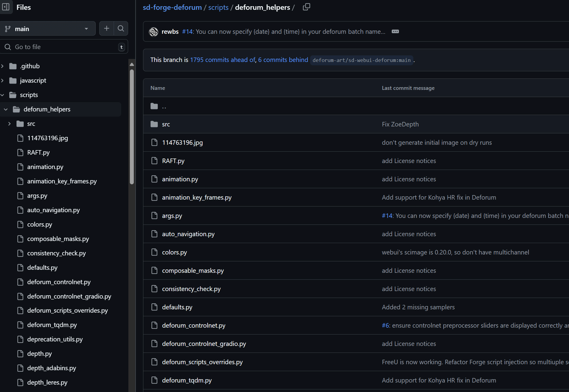Navigate to sd-forge-deforum breadcrumb
Screen dimensions: 569x392
(x=173, y=7)
